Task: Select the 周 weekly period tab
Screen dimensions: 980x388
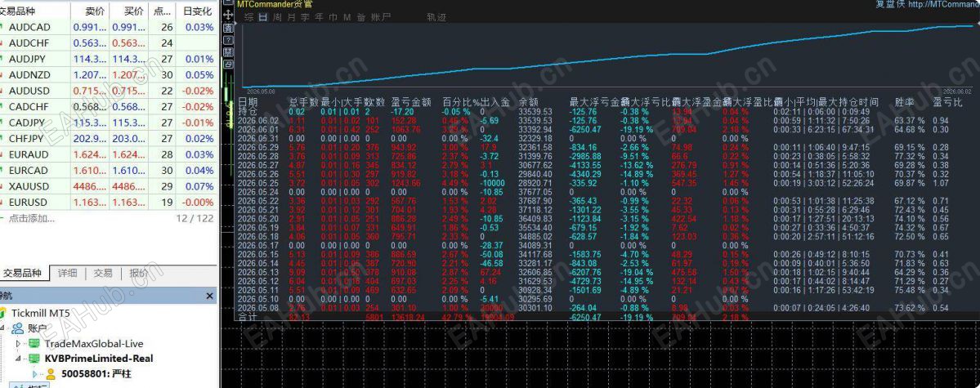Action: click(278, 17)
